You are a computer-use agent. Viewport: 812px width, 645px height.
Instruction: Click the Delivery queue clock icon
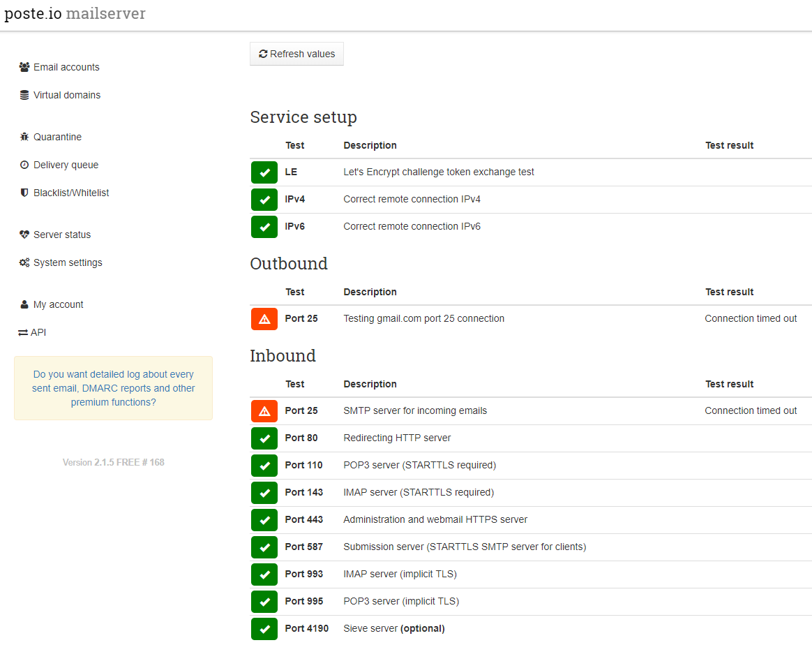(x=24, y=165)
